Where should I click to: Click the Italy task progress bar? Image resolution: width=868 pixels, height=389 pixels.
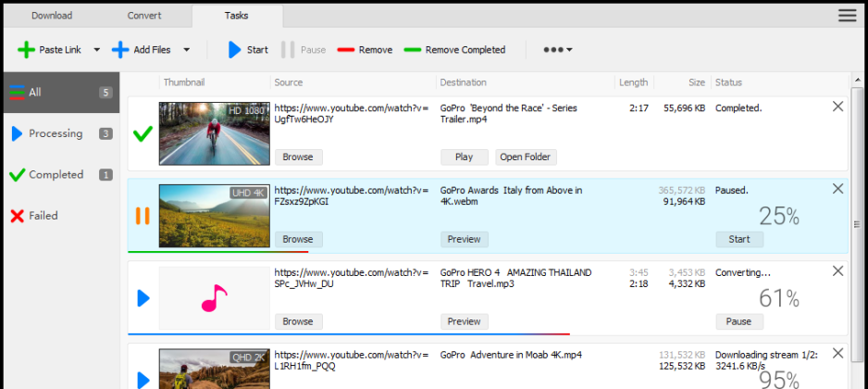[217, 252]
